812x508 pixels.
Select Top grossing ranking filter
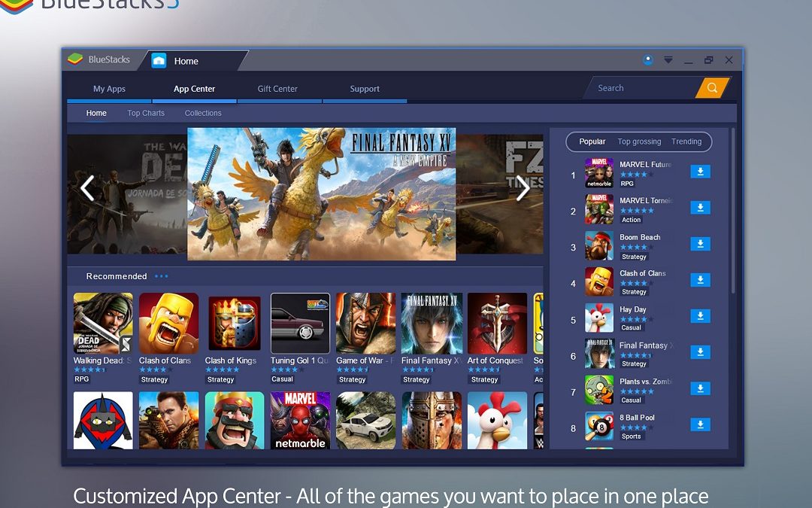pyautogui.click(x=639, y=141)
